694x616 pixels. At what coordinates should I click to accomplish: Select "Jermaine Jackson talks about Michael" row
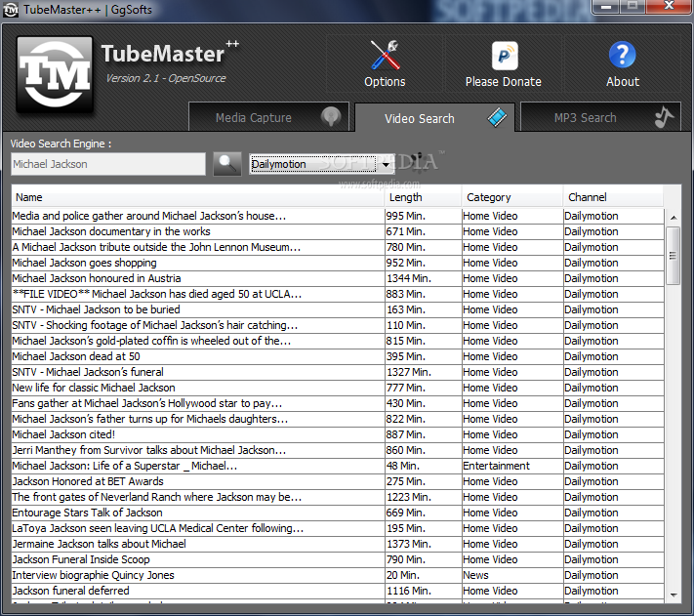click(x=338, y=545)
